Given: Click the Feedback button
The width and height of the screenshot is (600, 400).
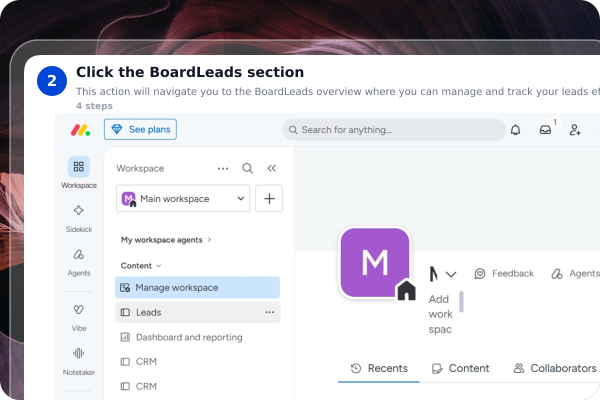Looking at the screenshot, I should (x=504, y=274).
